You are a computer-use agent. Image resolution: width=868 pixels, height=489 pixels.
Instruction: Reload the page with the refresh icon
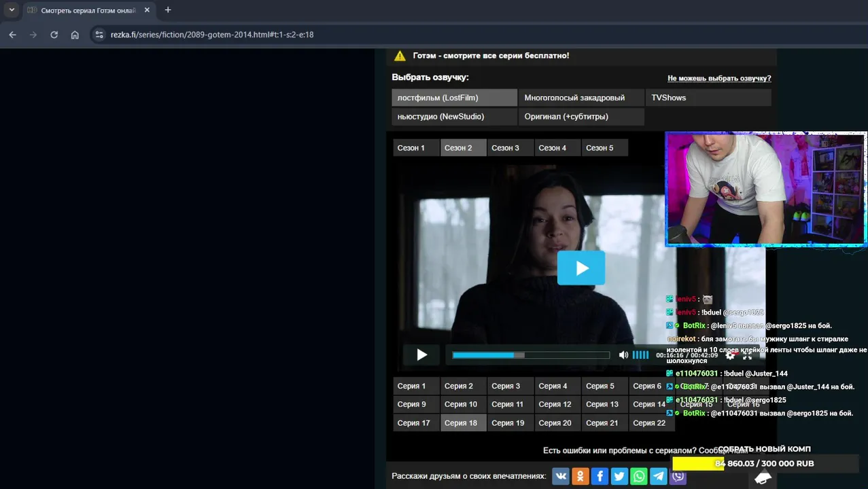tap(54, 35)
